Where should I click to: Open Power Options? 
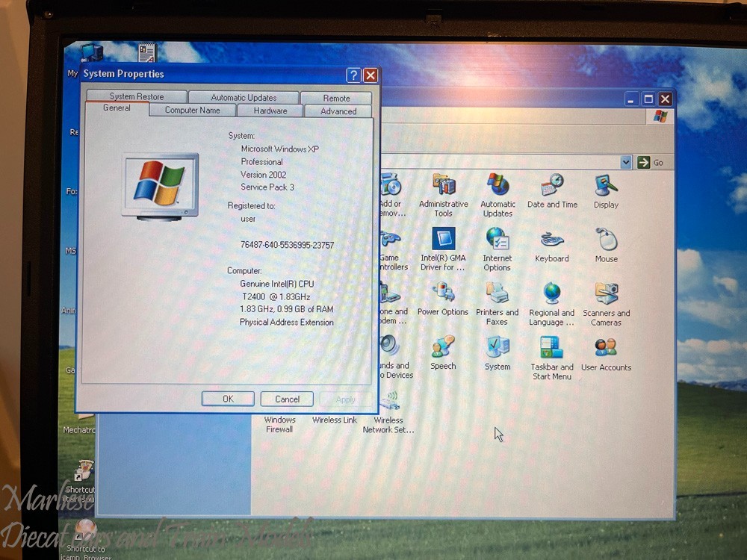[x=443, y=299]
